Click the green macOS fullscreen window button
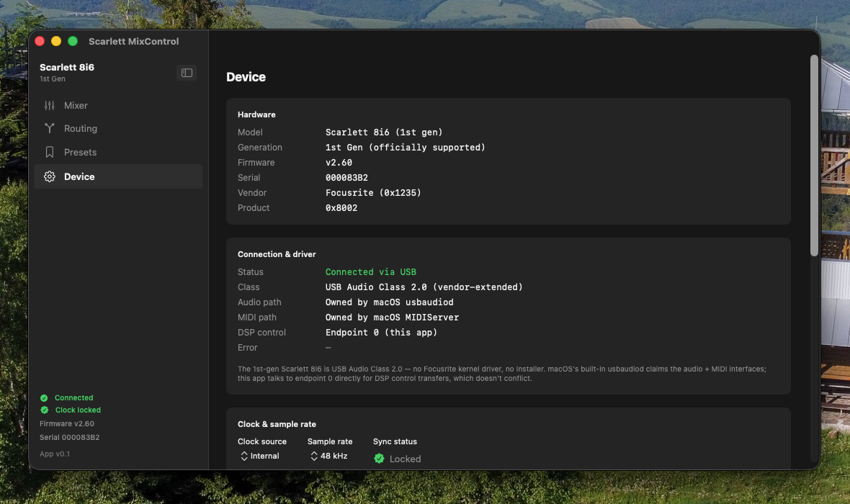 73,41
